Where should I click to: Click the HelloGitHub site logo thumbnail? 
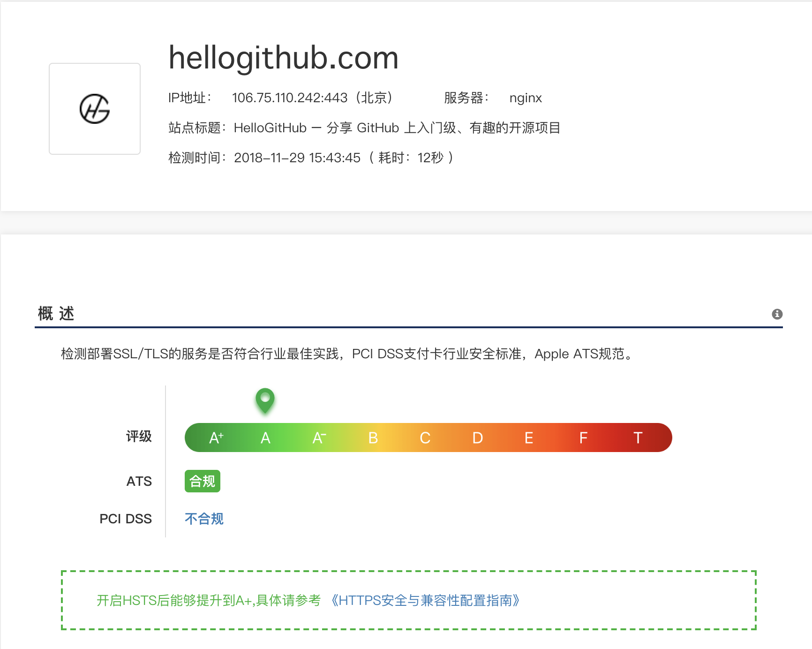coord(95,109)
